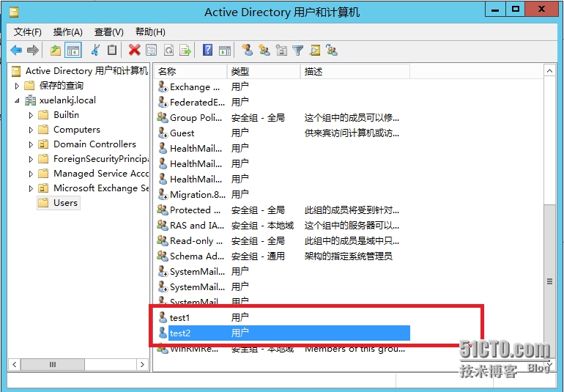Viewport: 564px width, 392px height.
Task: Expand the Managed Service Accounts node
Action: coord(31,174)
